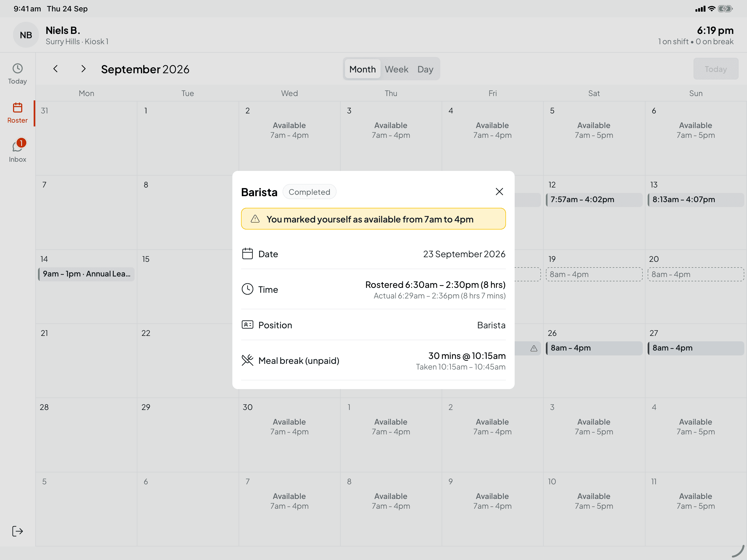Go to previous month arrow
Screen dimensions: 747x560
click(56, 69)
